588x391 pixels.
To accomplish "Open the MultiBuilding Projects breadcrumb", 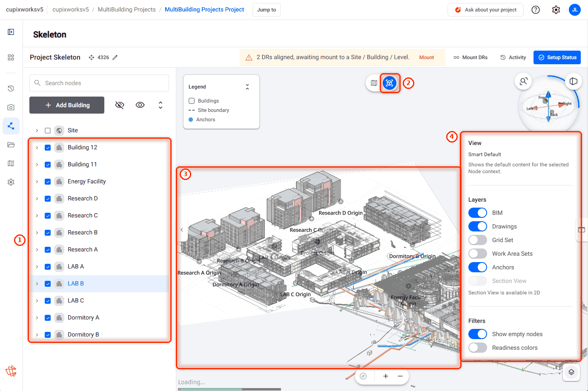I will tap(126, 9).
